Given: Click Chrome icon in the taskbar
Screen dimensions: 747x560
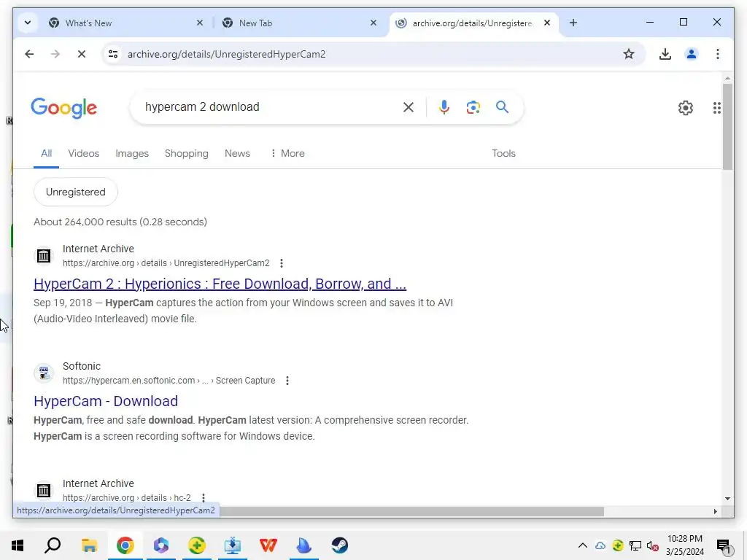Looking at the screenshot, I should click(x=125, y=545).
